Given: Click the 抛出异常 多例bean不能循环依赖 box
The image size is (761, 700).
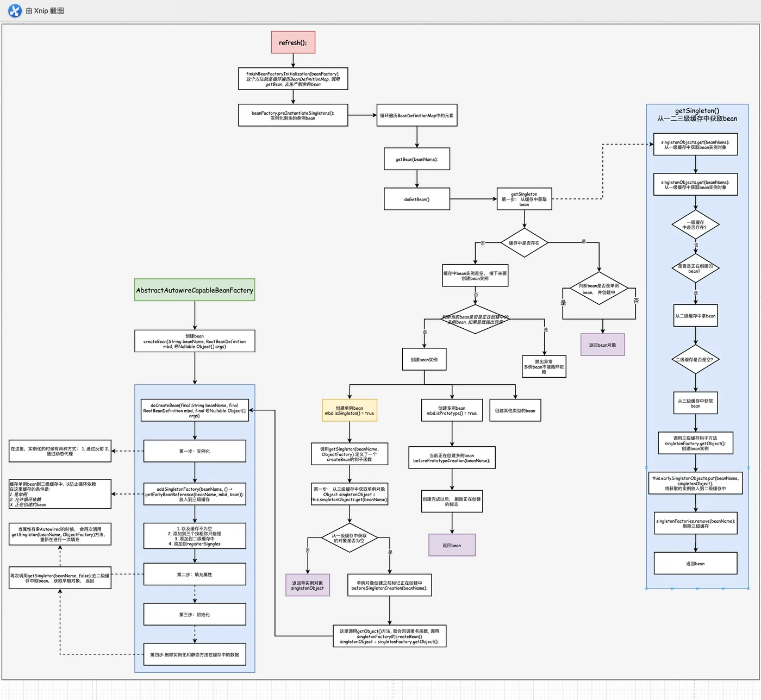Looking at the screenshot, I should pos(544,366).
